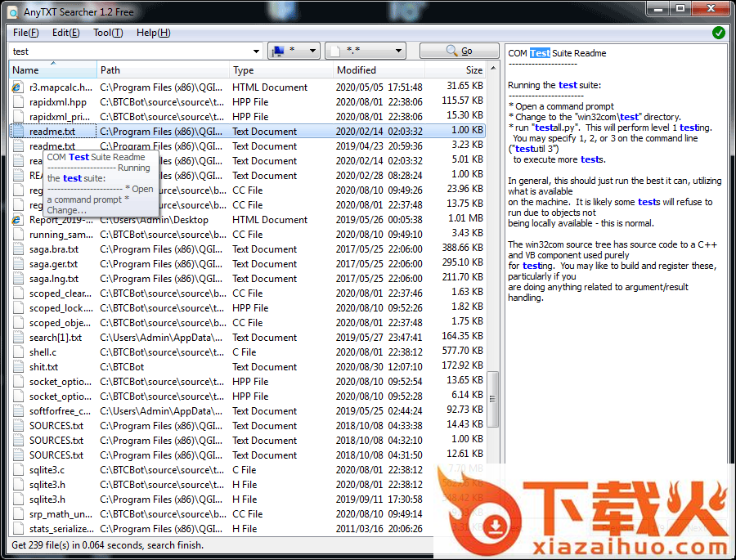This screenshot has height=560, width=736.
Task: Open the Help menu
Action: tap(154, 33)
